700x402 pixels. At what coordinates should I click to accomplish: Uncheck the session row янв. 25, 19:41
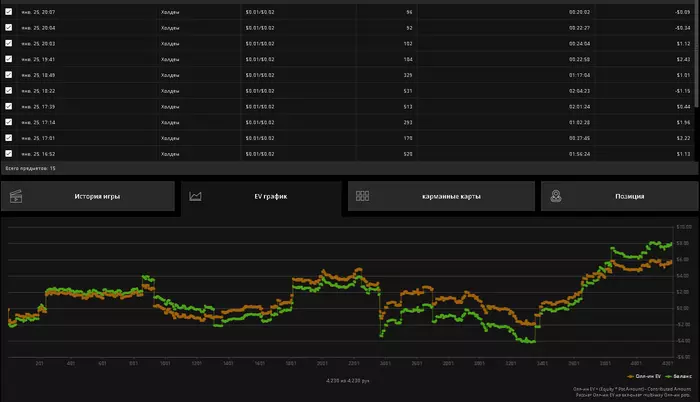8,59
